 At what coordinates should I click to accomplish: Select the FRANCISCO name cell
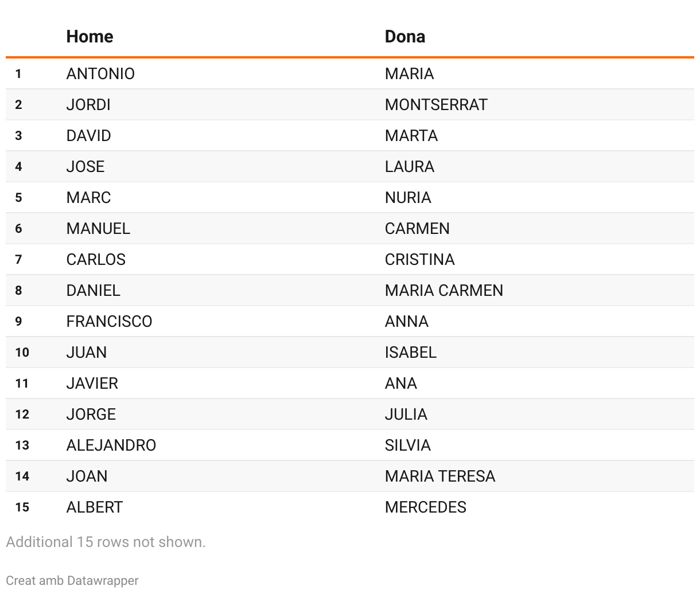109,322
